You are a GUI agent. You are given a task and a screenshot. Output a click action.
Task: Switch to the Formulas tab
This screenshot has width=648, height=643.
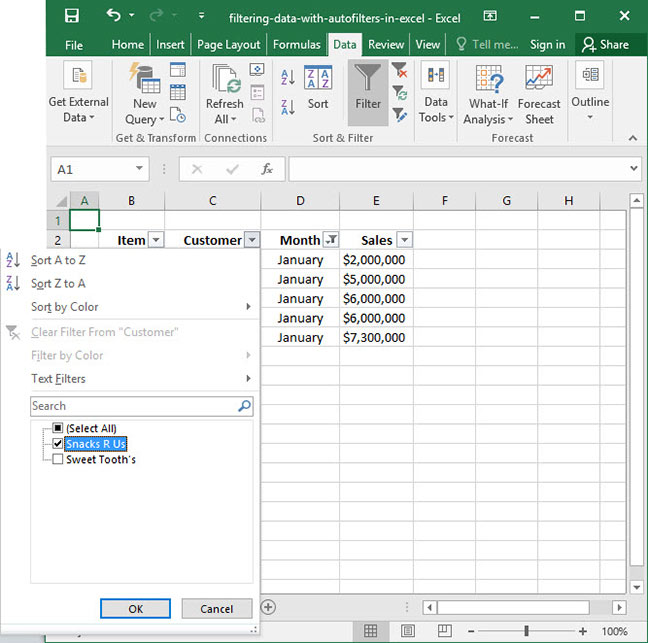click(x=297, y=45)
